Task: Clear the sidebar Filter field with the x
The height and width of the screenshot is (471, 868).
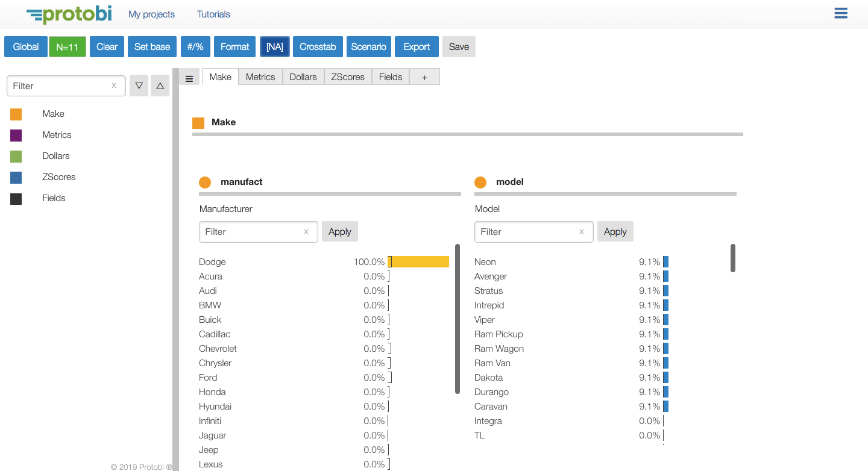Action: pyautogui.click(x=114, y=86)
